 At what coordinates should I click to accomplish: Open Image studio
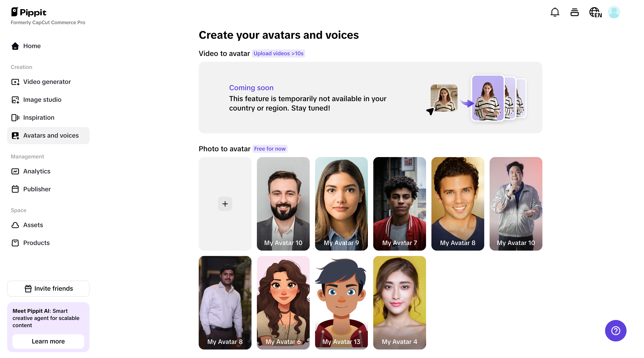click(42, 100)
